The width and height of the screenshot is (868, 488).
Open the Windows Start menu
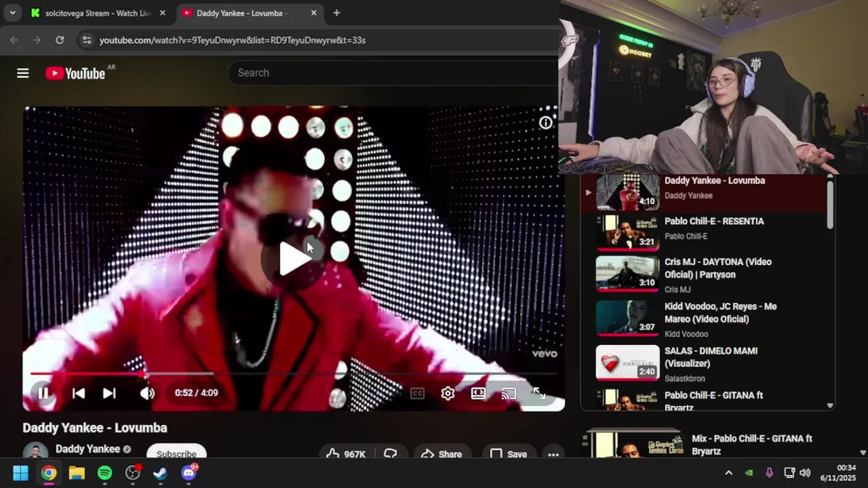pyautogui.click(x=20, y=473)
